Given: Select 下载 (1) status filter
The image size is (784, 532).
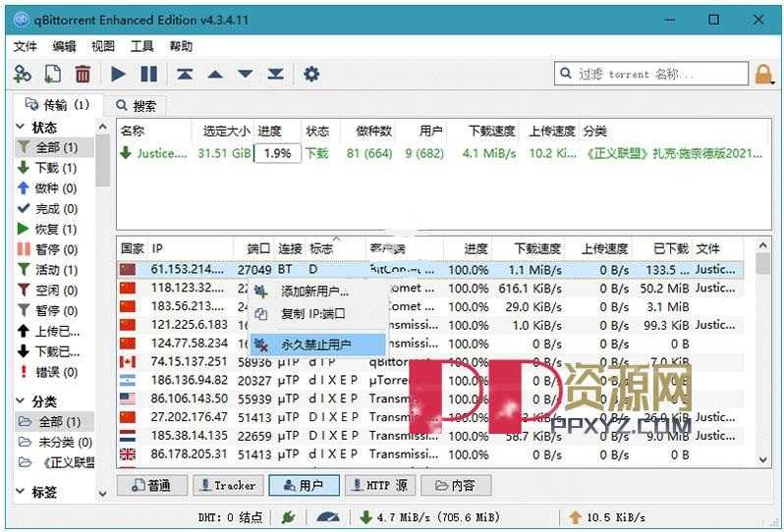Looking at the screenshot, I should [x=54, y=168].
